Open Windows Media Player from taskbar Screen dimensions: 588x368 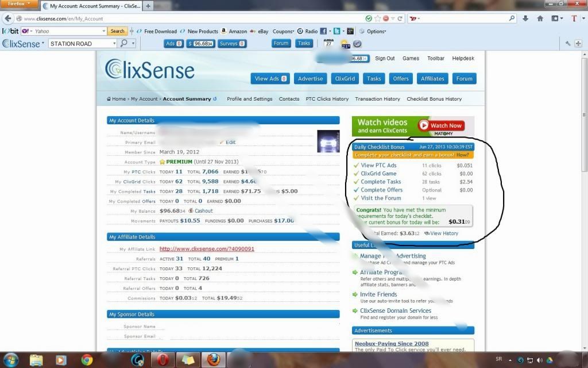tap(61, 360)
